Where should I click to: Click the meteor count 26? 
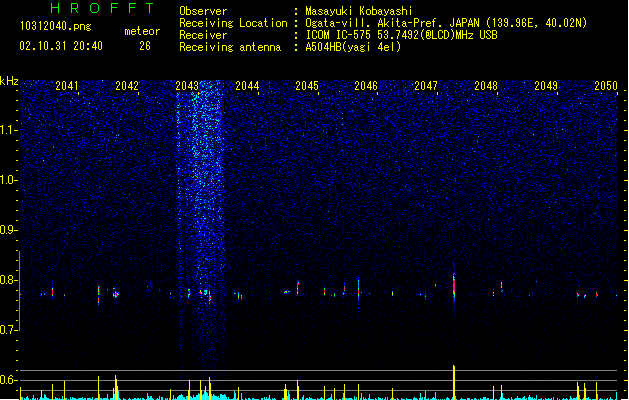pos(145,46)
